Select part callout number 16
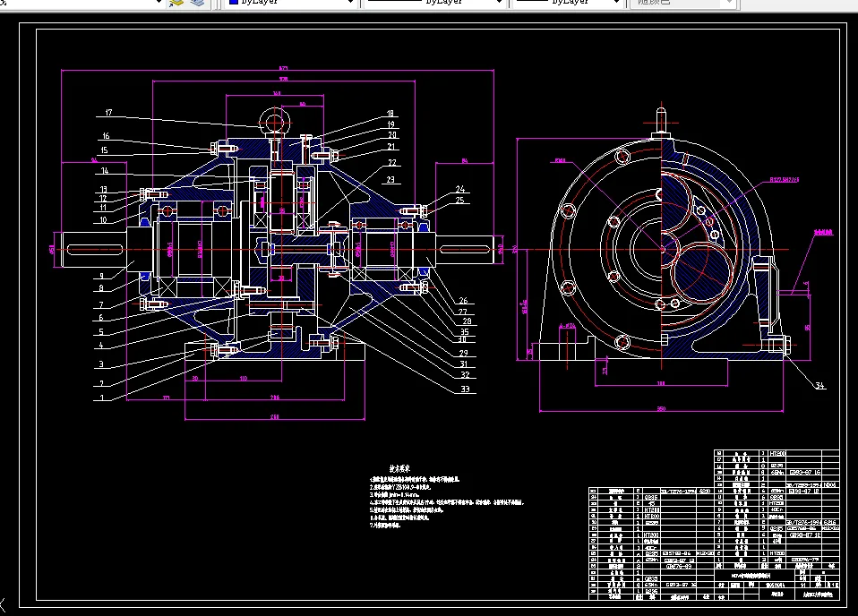 (106, 135)
